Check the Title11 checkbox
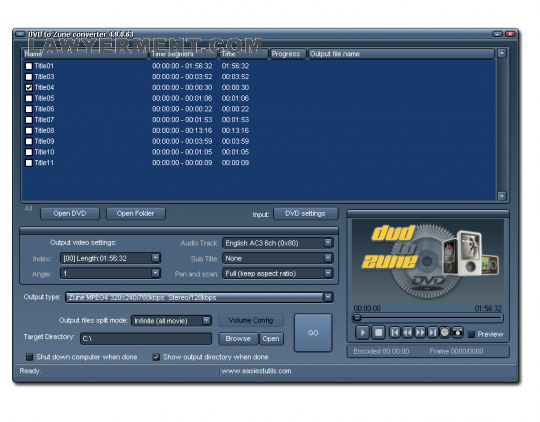 (x=29, y=163)
